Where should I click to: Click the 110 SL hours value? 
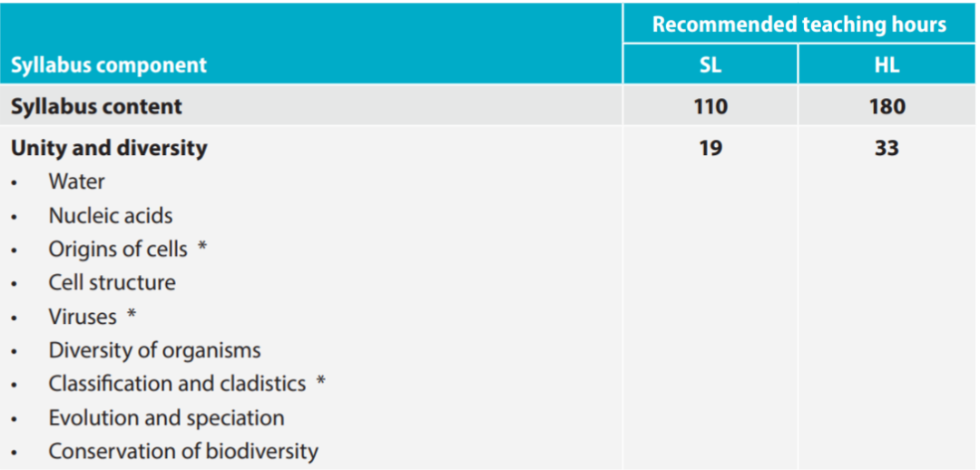(x=710, y=106)
